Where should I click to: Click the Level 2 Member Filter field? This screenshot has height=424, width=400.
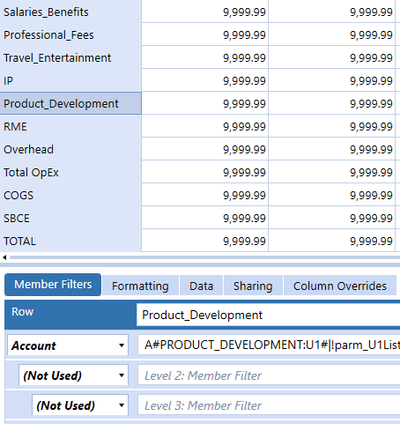(x=269, y=375)
